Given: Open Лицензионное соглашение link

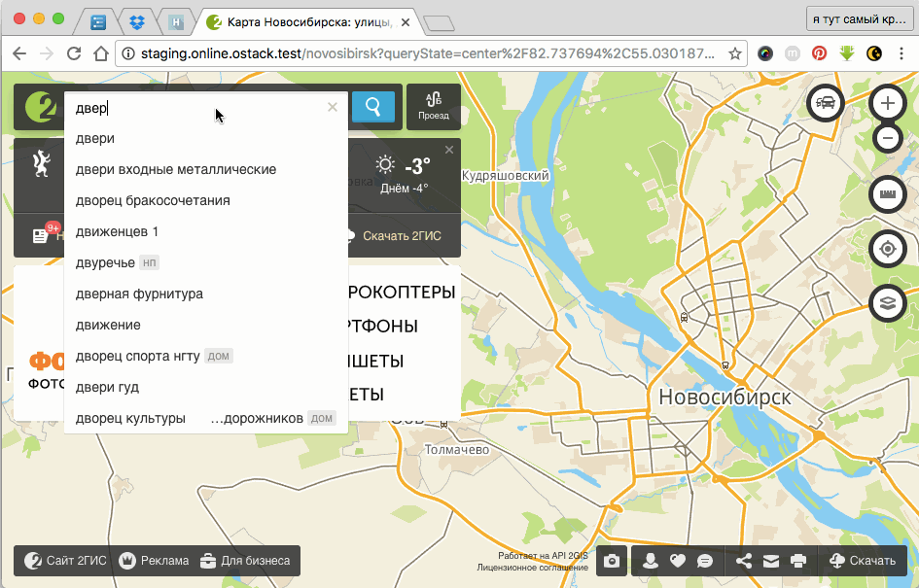Looking at the screenshot, I should [x=532, y=567].
